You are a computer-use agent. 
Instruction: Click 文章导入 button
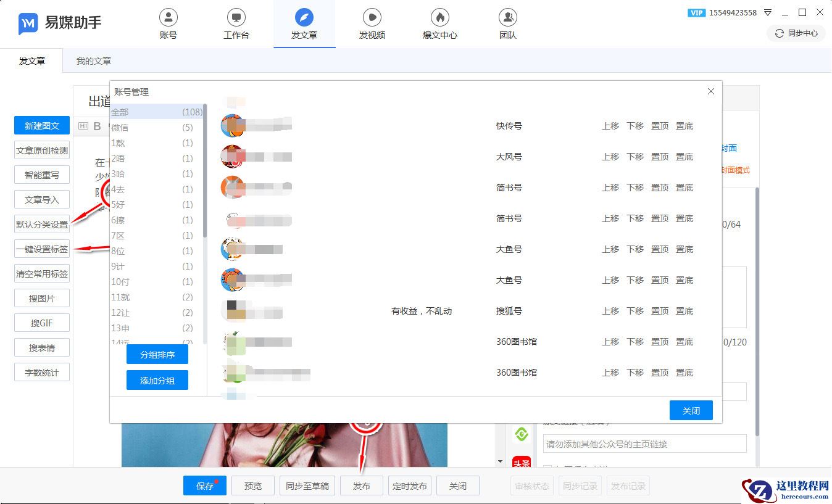[42, 200]
